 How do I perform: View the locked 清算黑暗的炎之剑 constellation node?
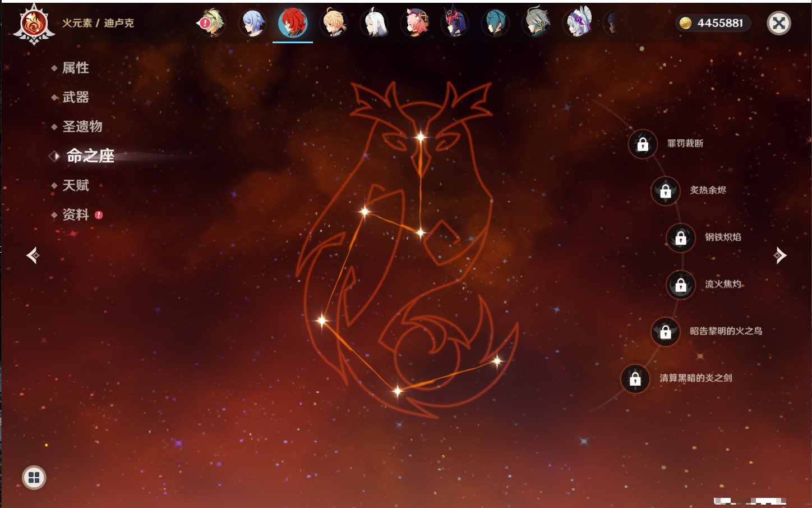click(x=635, y=379)
